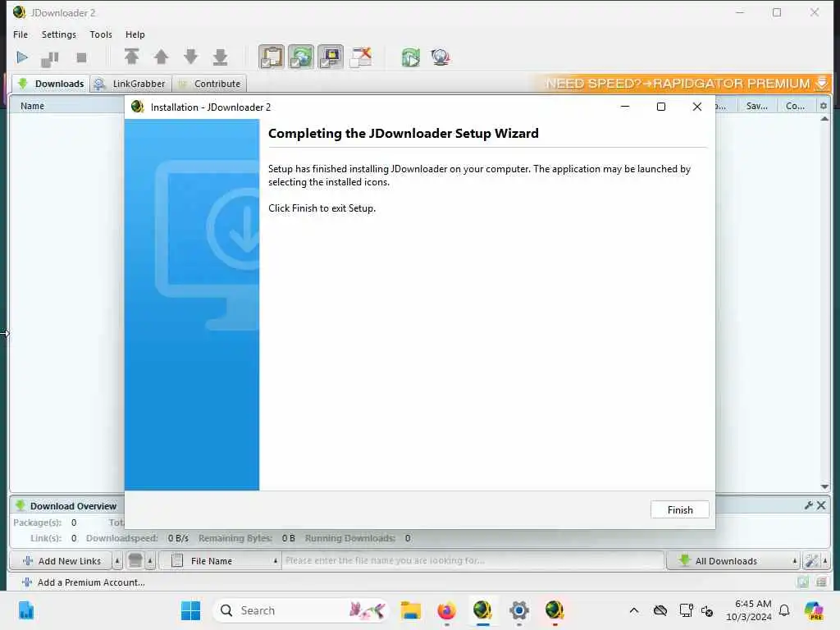The height and width of the screenshot is (630, 840).
Task: Click Add New Links button
Action: pos(61,561)
